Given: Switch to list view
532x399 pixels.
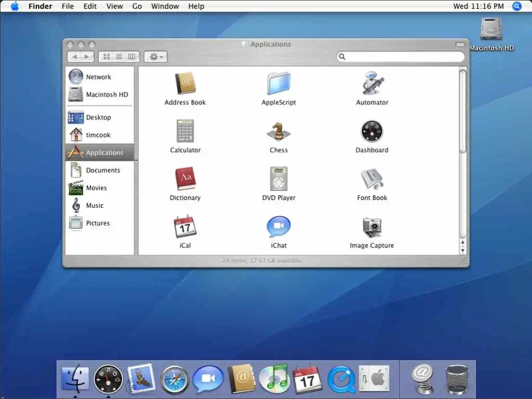Looking at the screenshot, I should click(x=119, y=57).
